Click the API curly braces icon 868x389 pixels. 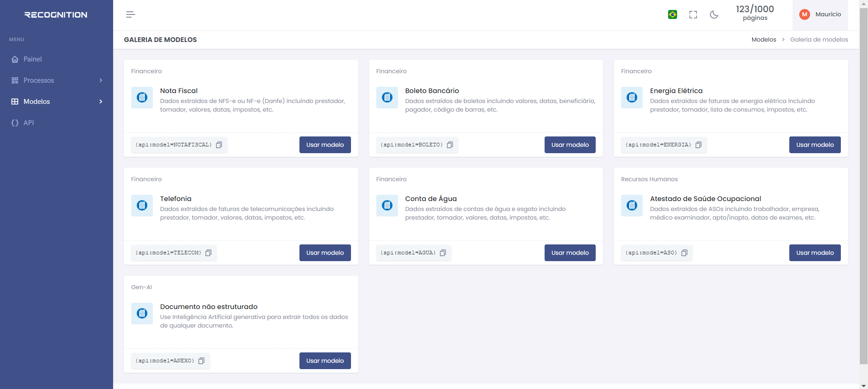[x=15, y=123]
